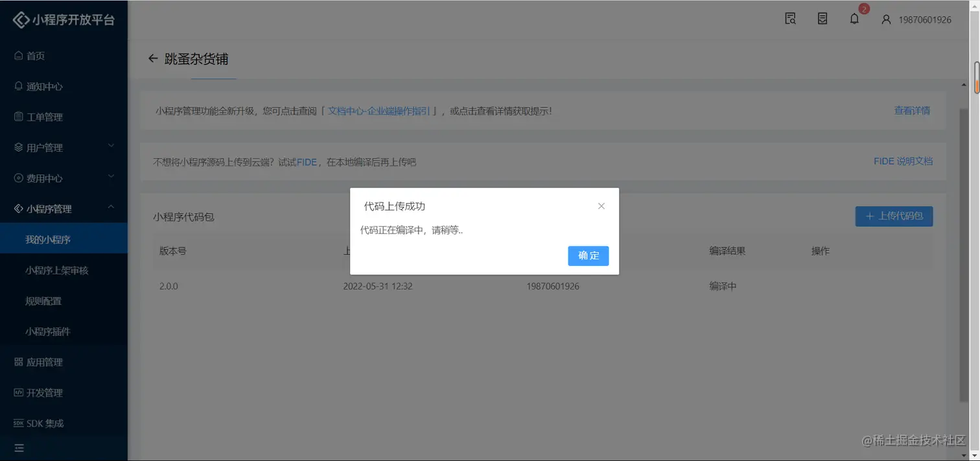The width and height of the screenshot is (980, 461).
Task: Click the 版本号 column header
Action: click(x=173, y=251)
